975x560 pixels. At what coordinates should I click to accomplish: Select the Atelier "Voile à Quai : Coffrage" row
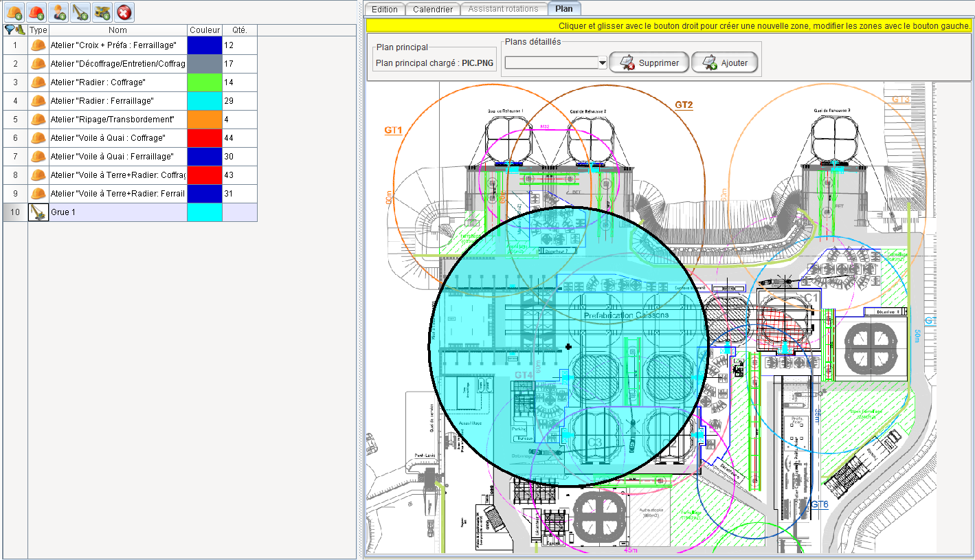(117, 138)
